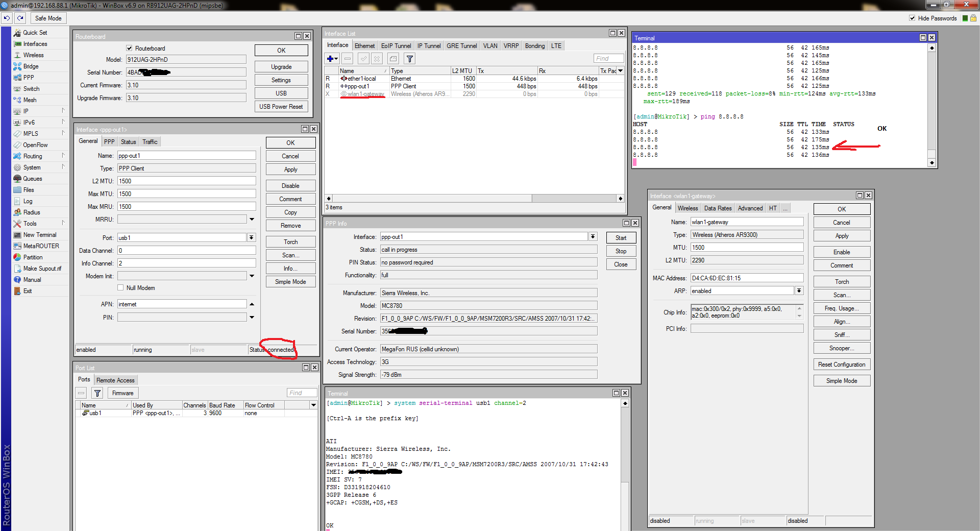
Task: Open Quick Set in sidebar
Action: 35,33
